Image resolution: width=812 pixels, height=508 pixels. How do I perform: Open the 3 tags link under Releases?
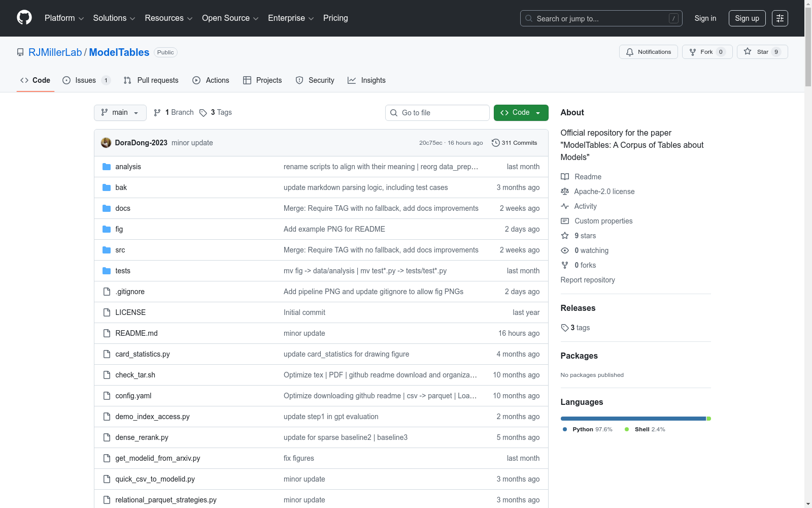tap(576, 328)
